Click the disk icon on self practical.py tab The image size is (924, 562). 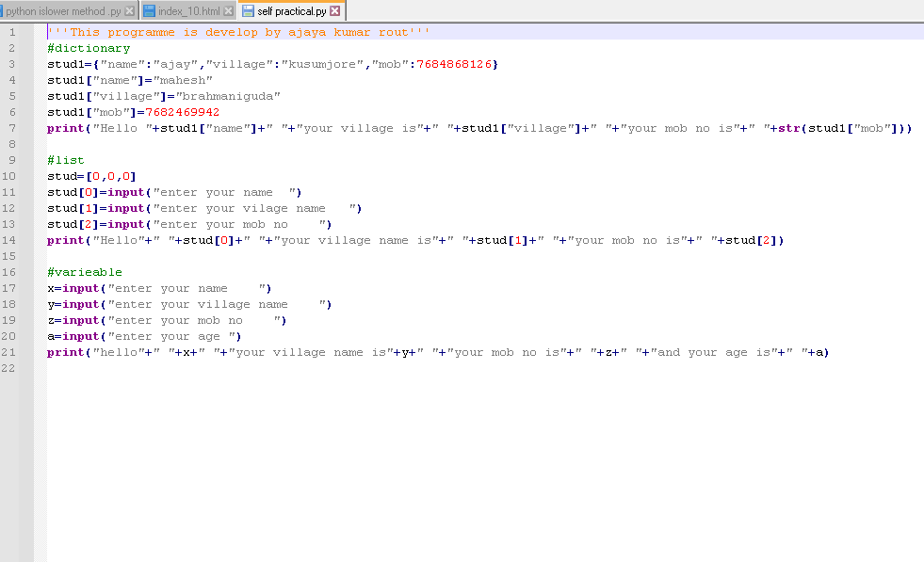pos(248,10)
